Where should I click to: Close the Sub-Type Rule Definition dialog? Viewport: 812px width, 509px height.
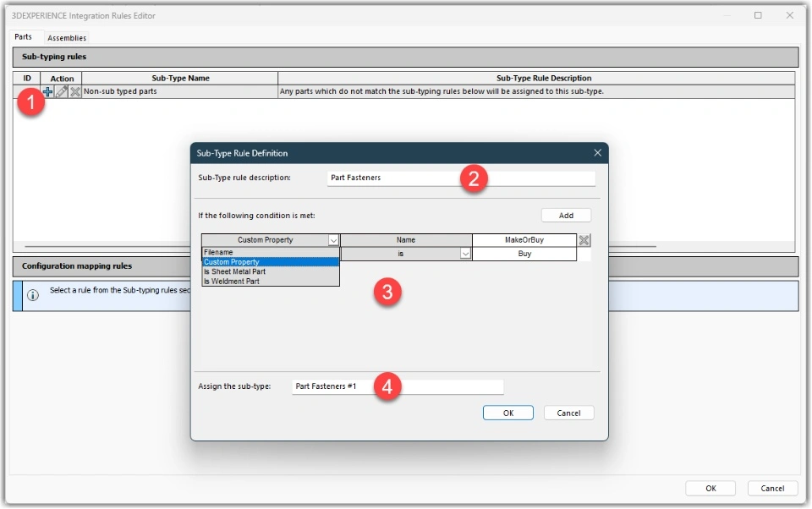[598, 153]
